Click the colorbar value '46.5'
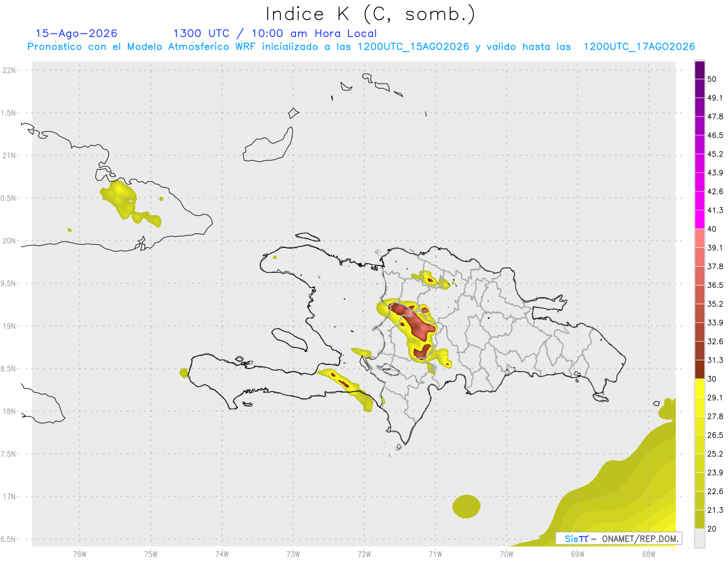The height and width of the screenshot is (562, 728). click(x=715, y=135)
